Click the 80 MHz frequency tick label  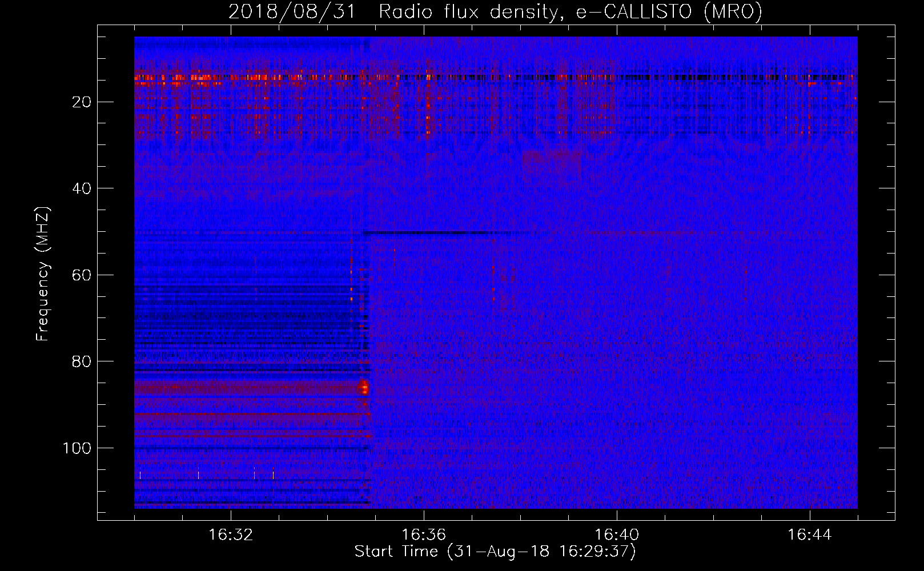82,361
